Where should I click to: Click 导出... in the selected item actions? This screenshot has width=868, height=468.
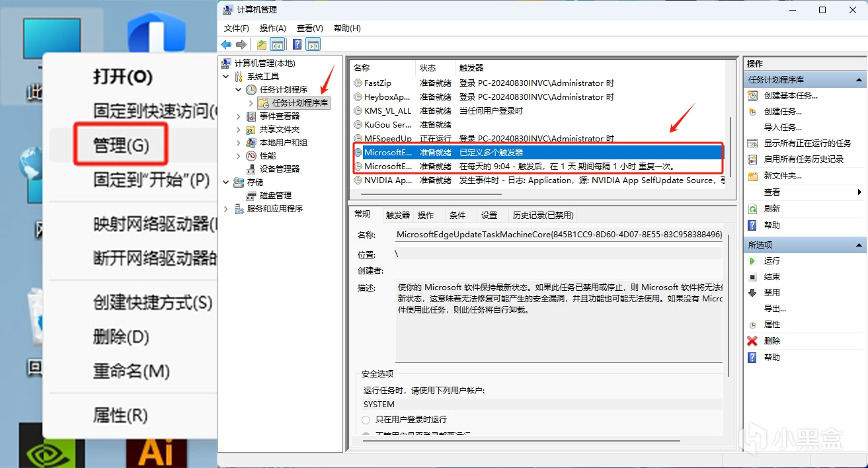[775, 308]
